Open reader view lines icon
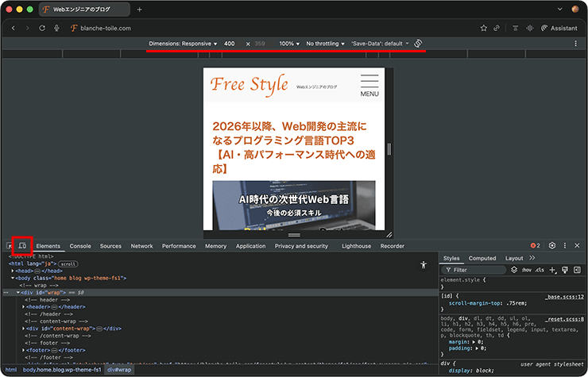 tap(515, 28)
